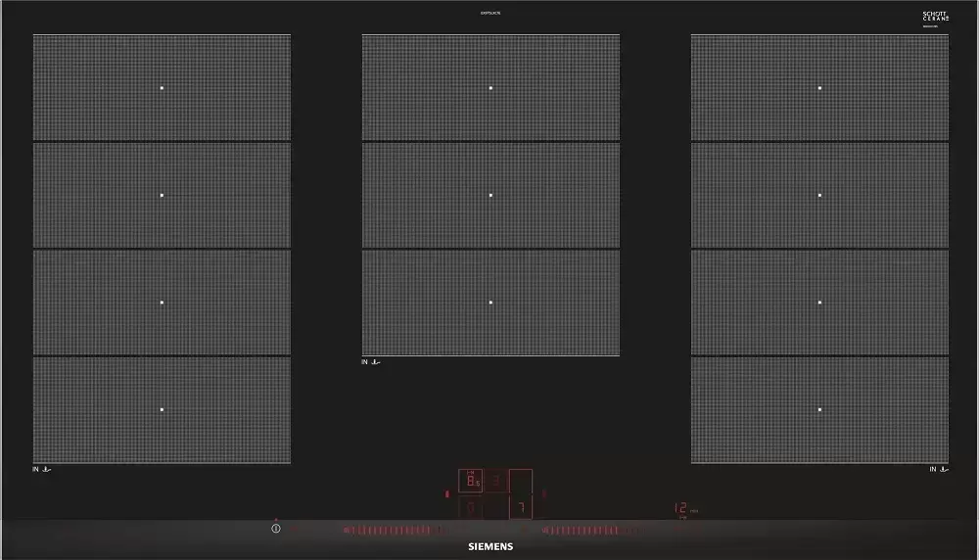Tap the top cooking zone in the left column

tap(162, 88)
